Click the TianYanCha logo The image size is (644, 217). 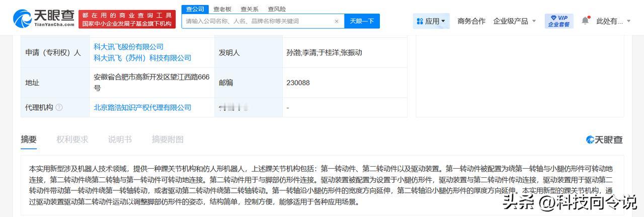[x=44, y=19]
